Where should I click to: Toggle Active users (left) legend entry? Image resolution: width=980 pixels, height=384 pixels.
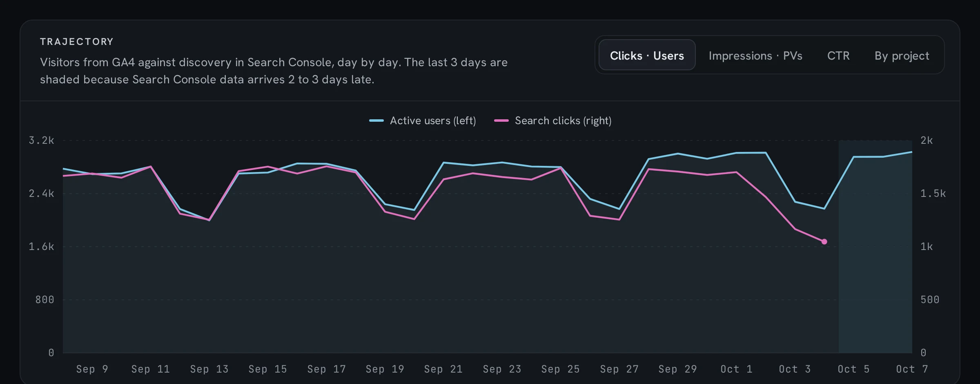coord(423,121)
